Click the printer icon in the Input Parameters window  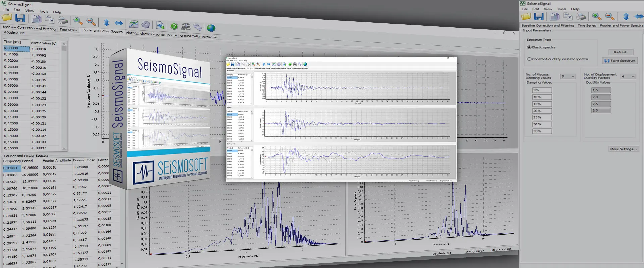pyautogui.click(x=581, y=16)
